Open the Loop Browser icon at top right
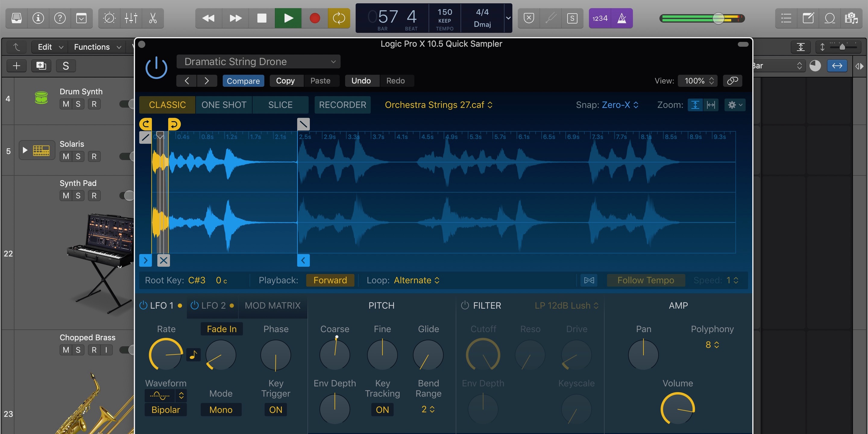 point(830,18)
